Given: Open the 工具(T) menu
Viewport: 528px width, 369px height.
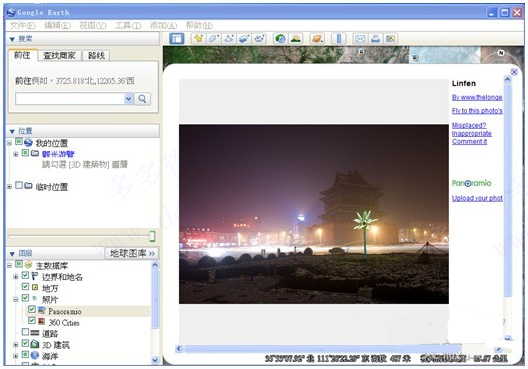Looking at the screenshot, I should pos(128,25).
